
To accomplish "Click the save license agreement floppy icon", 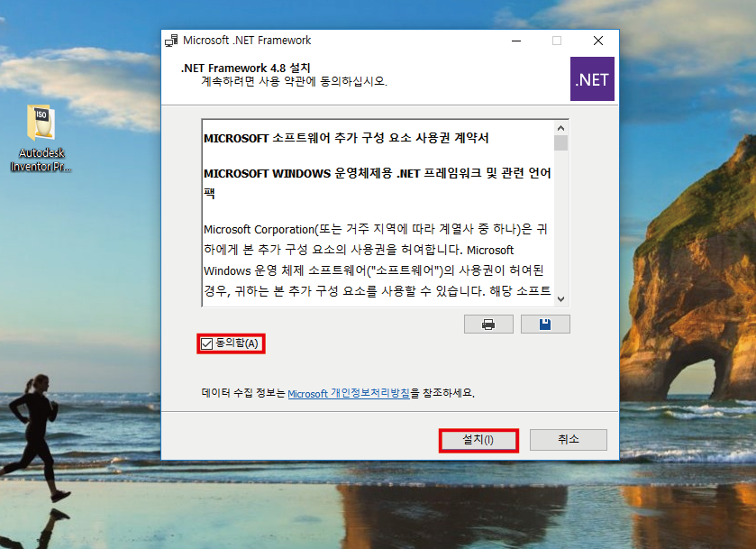I will point(545,325).
